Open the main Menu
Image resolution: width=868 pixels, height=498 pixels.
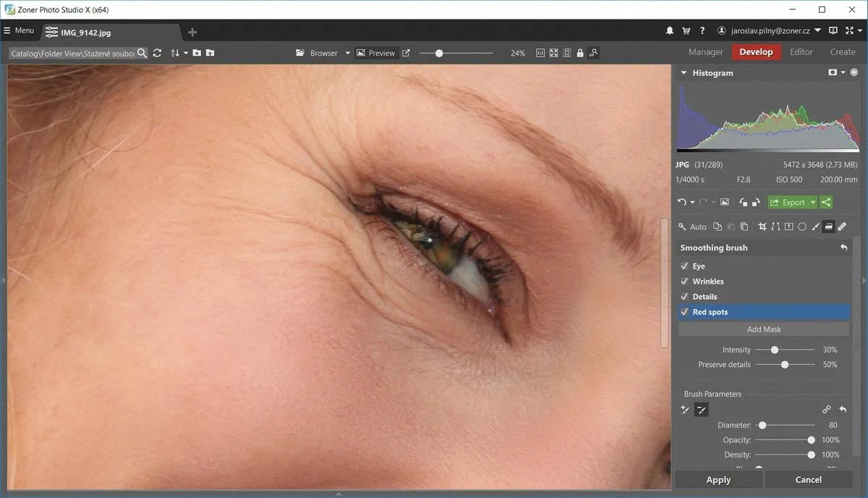(x=19, y=31)
